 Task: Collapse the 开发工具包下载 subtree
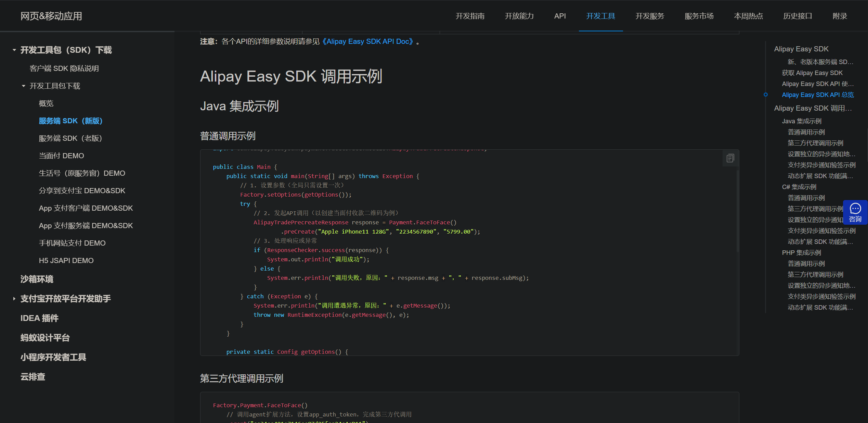24,86
